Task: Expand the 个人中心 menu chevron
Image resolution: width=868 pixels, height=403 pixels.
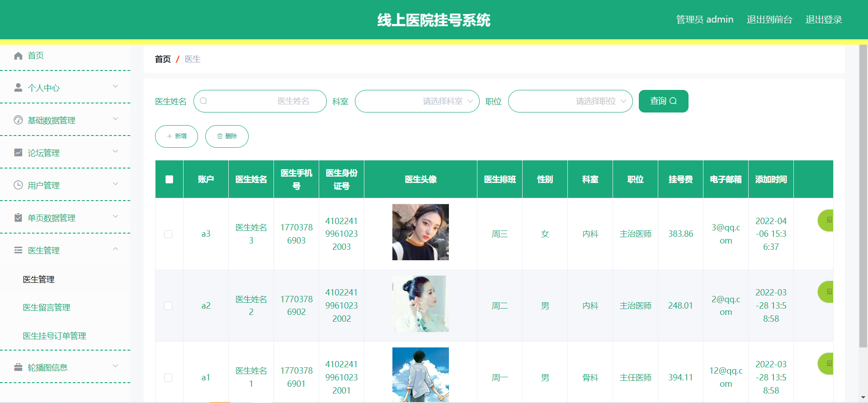Action: pos(115,86)
